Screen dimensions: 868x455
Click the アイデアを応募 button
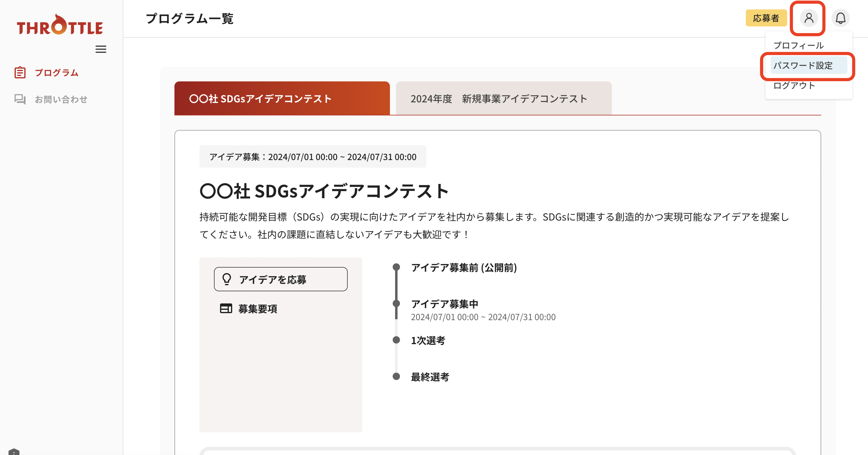[x=280, y=279]
